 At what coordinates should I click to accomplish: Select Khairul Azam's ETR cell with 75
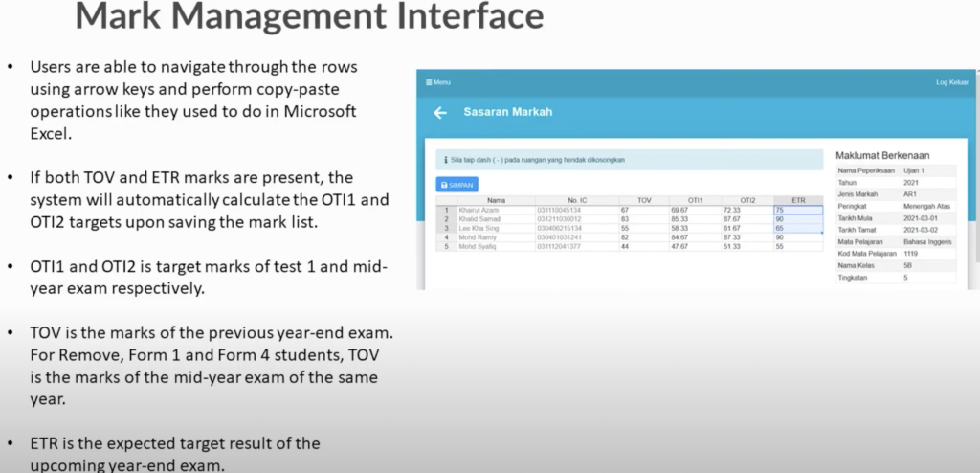[797, 209]
